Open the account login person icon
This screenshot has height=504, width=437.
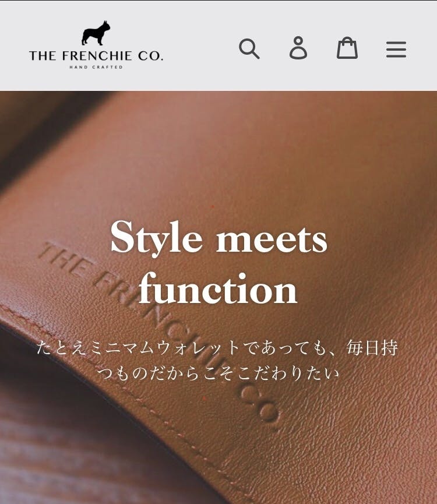coord(298,48)
